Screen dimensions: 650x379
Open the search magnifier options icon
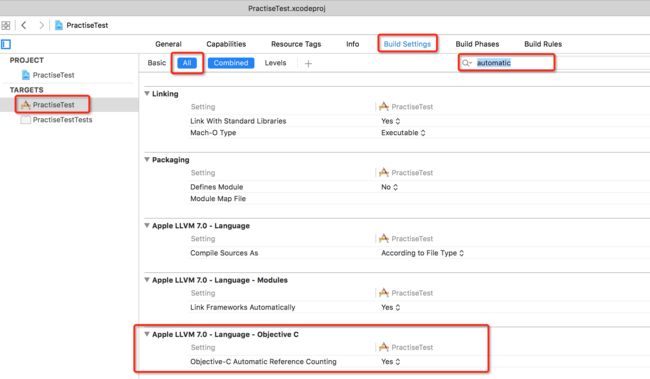467,63
